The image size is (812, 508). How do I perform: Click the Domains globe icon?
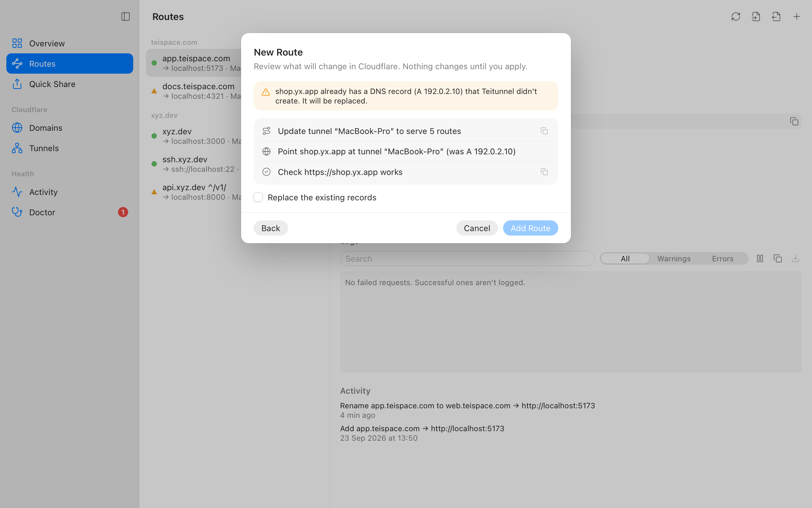17,128
